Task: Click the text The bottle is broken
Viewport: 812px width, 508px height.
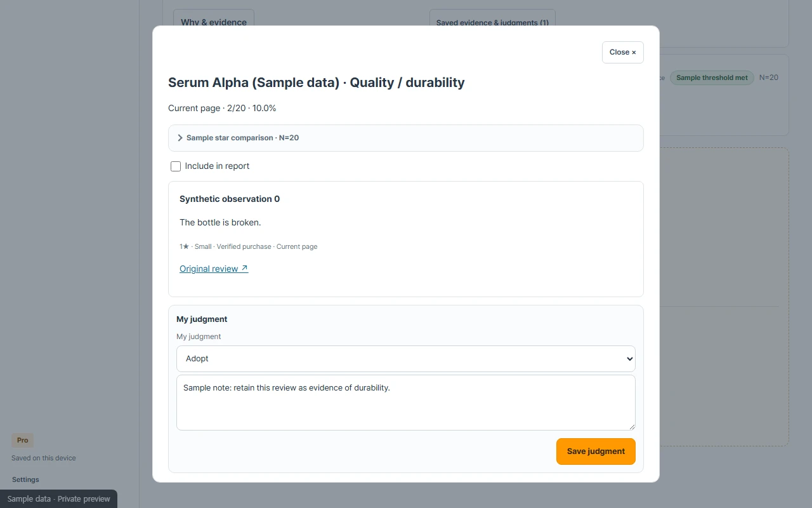Action: tap(220, 222)
